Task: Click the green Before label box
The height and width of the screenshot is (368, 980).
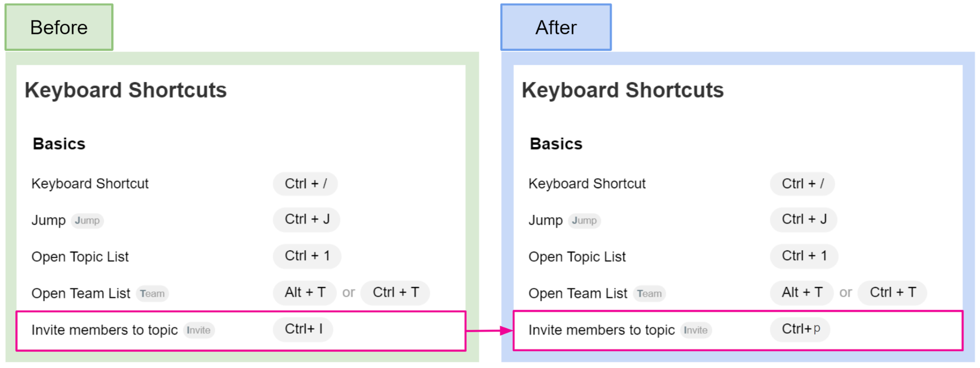Action: (59, 27)
